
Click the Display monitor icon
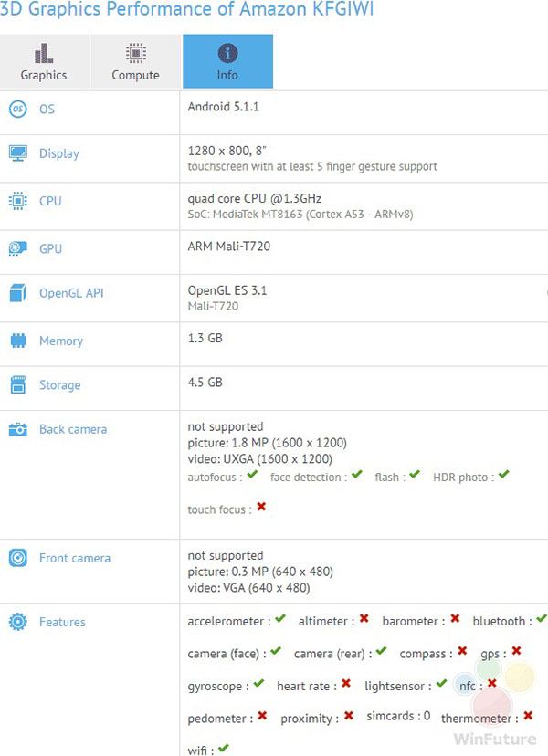click(18, 153)
